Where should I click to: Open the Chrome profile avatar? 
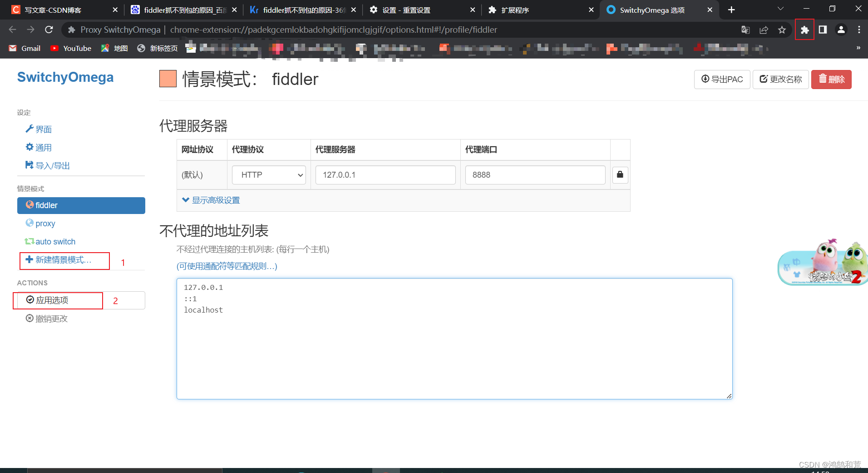click(x=841, y=30)
